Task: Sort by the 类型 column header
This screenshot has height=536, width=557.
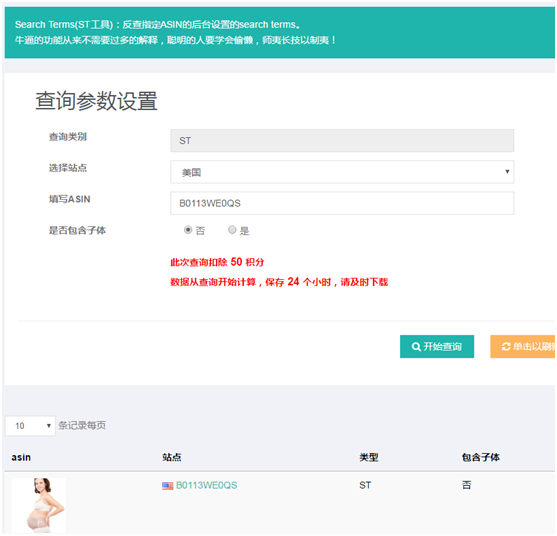Action: 368,458
